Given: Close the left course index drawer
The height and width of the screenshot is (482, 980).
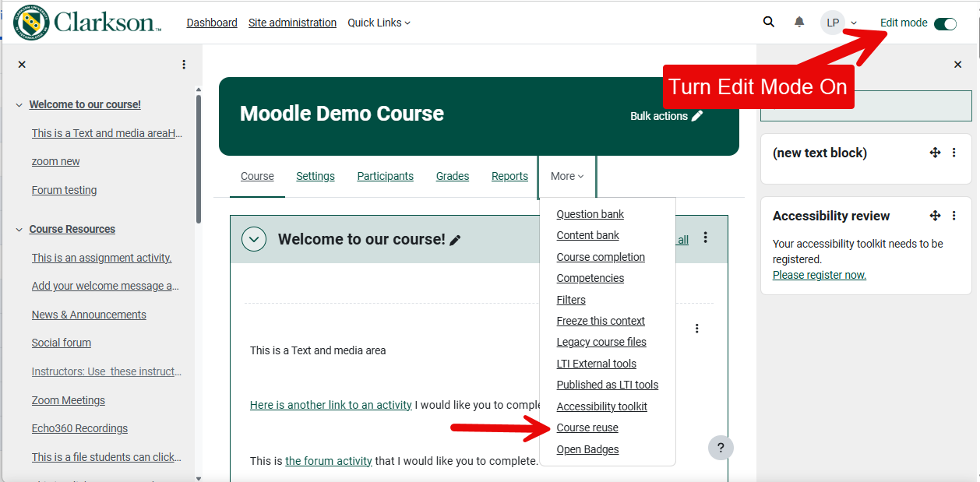Looking at the screenshot, I should pyautogui.click(x=22, y=65).
